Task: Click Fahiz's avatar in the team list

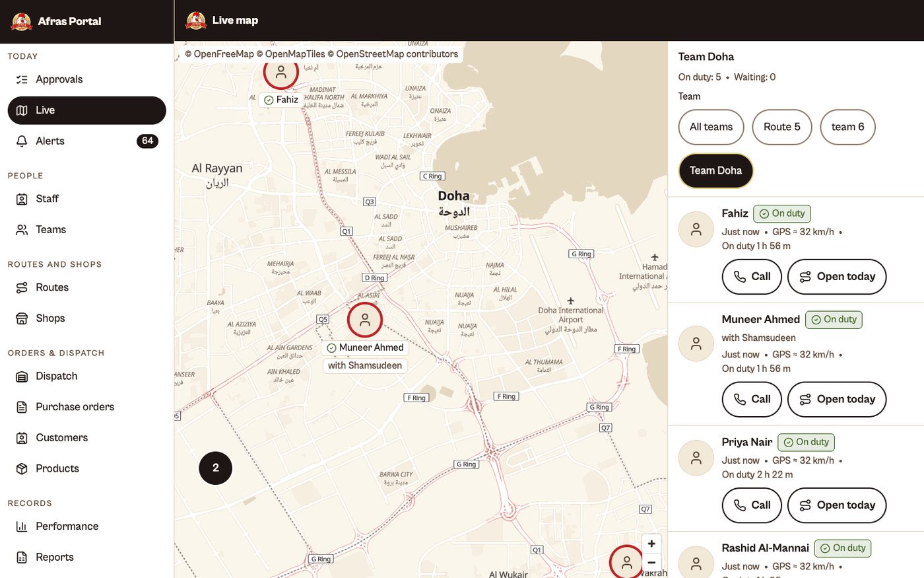Action: (696, 229)
